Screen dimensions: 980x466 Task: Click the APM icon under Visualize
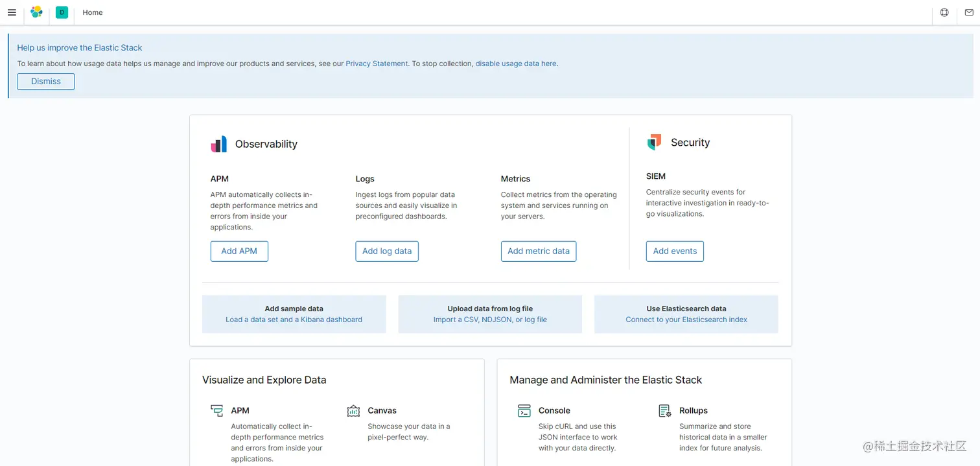pyautogui.click(x=216, y=410)
